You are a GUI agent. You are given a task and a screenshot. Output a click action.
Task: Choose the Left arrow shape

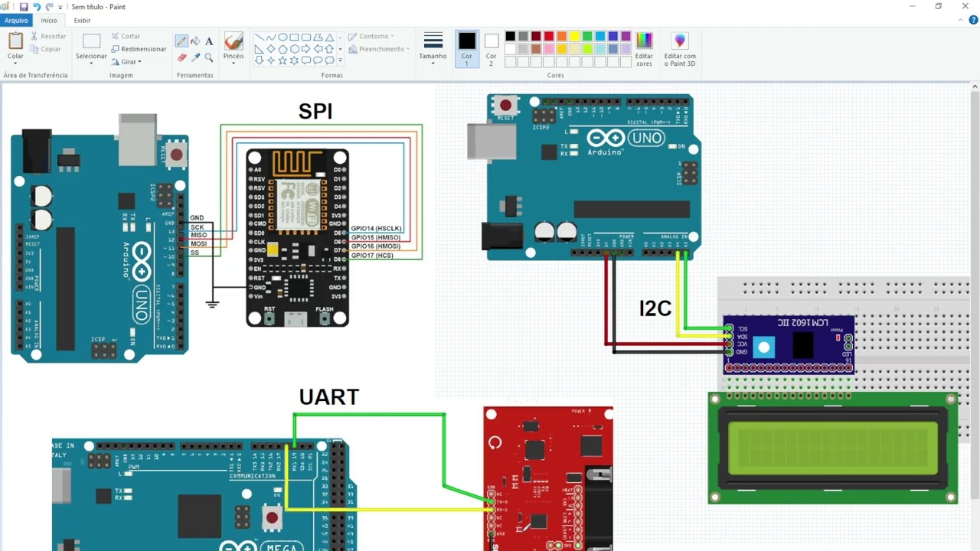318,49
